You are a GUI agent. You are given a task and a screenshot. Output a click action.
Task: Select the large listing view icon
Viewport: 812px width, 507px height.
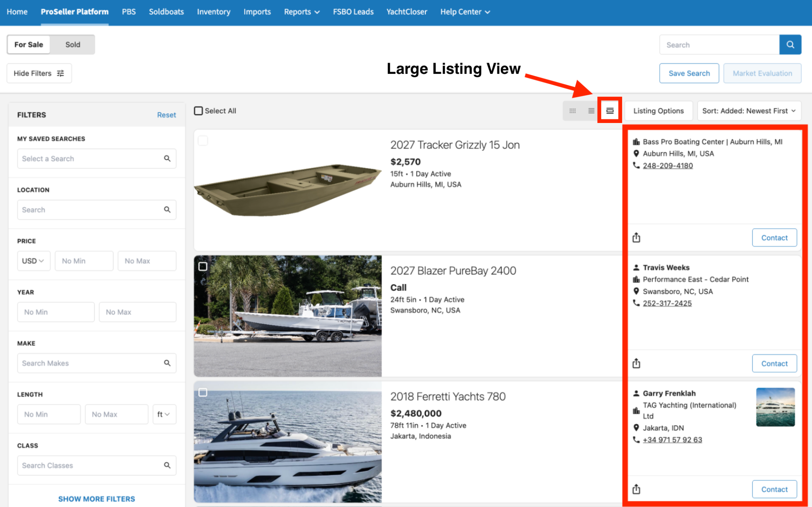(610, 111)
